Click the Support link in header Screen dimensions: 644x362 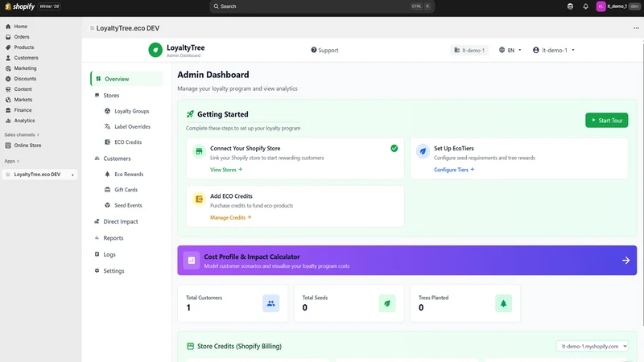point(324,50)
